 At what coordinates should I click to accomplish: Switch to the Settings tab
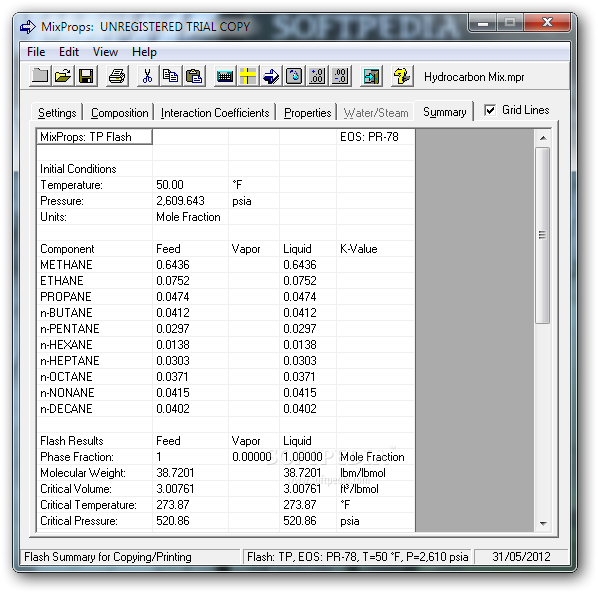pyautogui.click(x=57, y=112)
